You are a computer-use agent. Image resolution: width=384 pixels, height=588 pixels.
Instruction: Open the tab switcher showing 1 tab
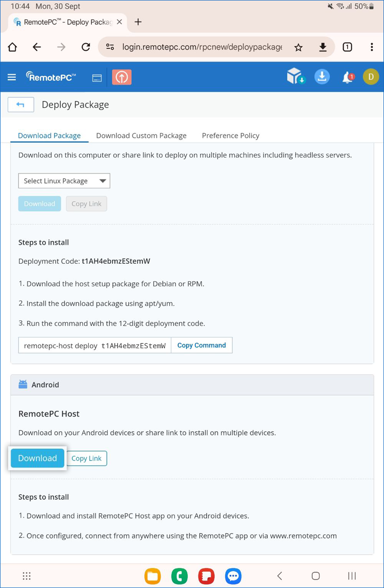[x=347, y=47]
